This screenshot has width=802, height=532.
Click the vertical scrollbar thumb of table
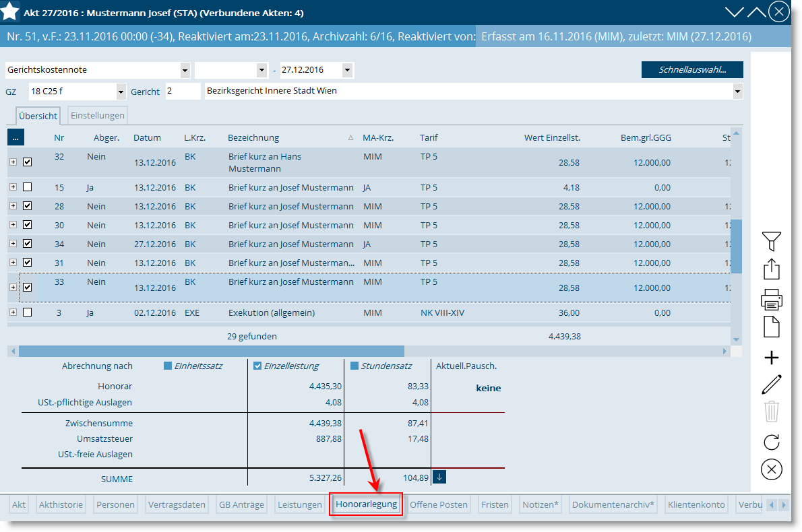pos(736,246)
